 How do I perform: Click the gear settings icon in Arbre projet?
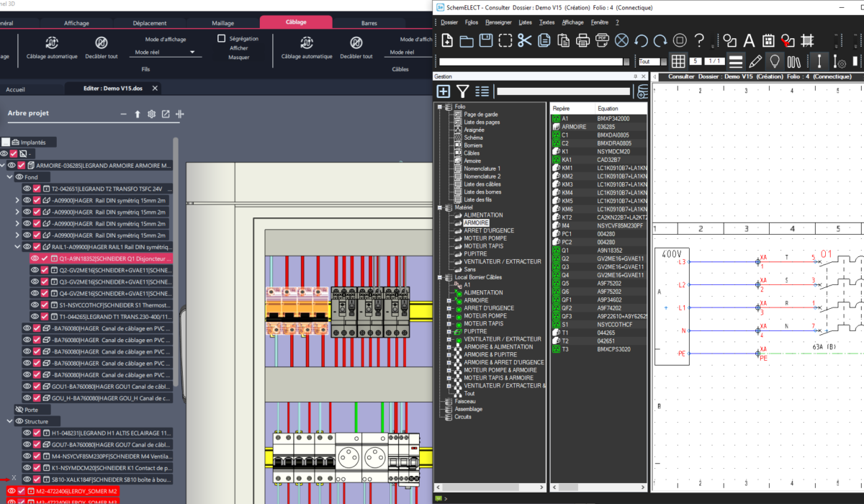pyautogui.click(x=151, y=114)
